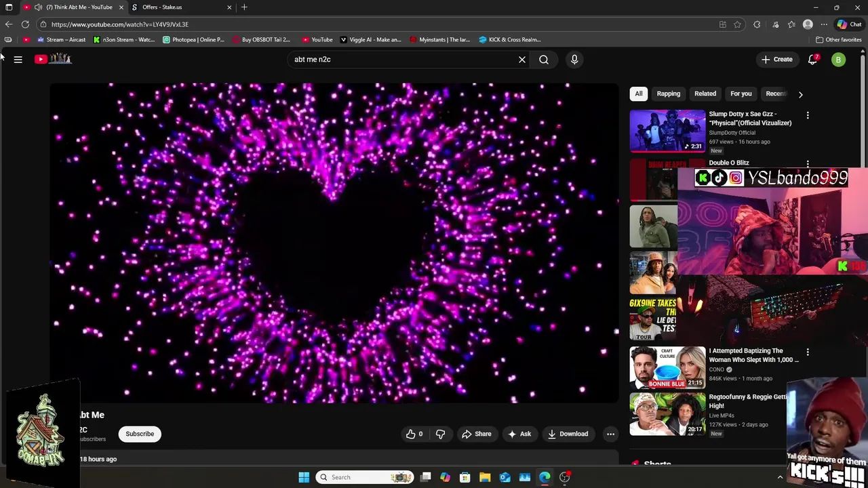Open Photopea bookmark
Screen dimensions: 868x488
pyautogui.click(x=193, y=39)
